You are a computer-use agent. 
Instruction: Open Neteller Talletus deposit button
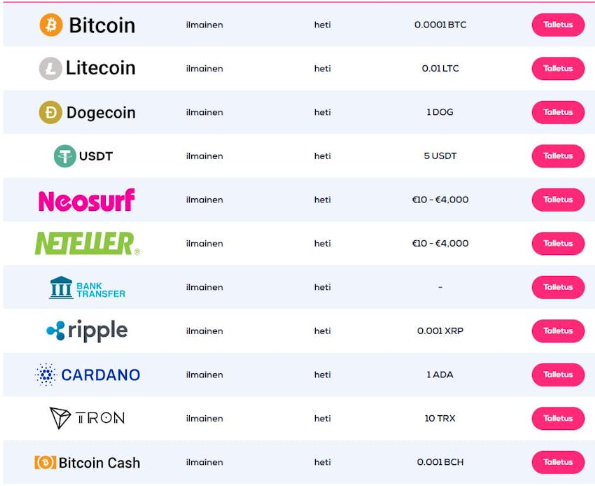point(558,244)
